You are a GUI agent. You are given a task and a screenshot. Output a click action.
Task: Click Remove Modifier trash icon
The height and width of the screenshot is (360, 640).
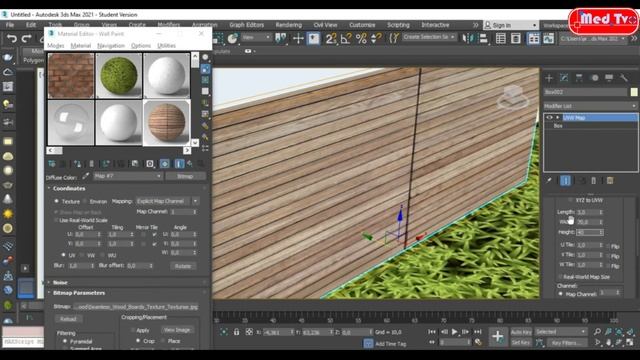click(593, 180)
